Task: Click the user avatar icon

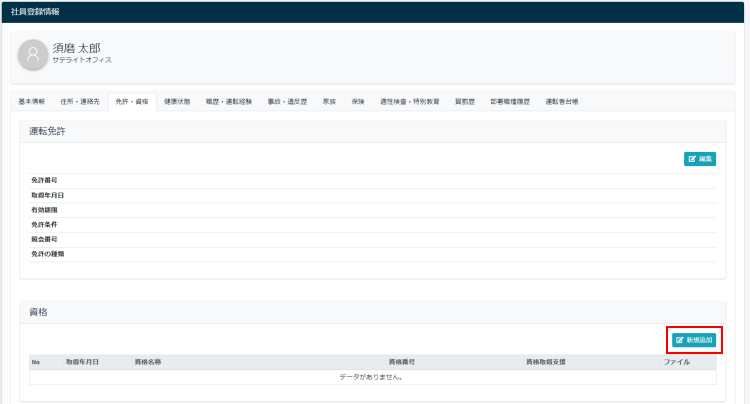Action: [x=33, y=55]
